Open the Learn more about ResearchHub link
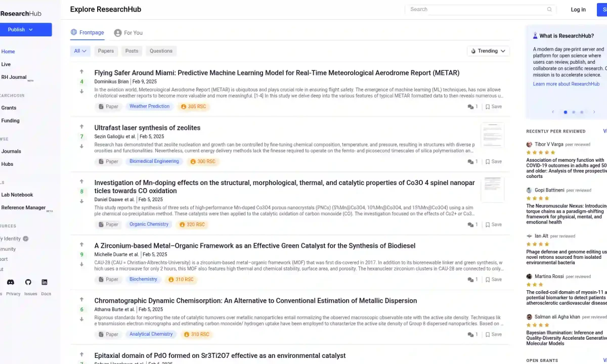Screen dimensions: 607x364 [566, 83]
